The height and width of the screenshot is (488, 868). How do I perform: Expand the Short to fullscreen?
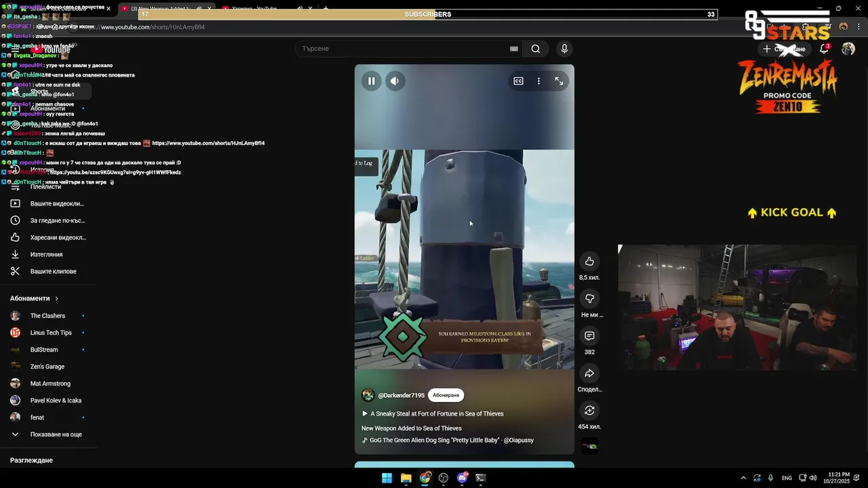(x=559, y=81)
